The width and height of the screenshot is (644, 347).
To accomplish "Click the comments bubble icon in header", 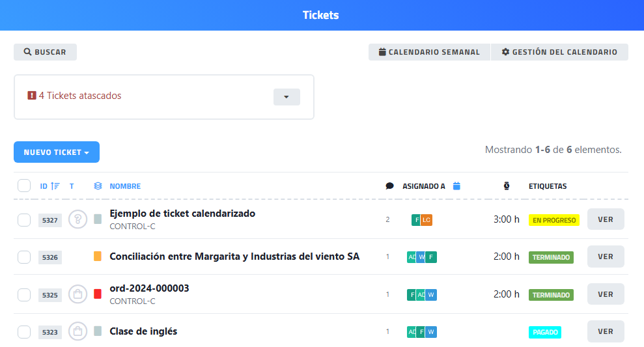I will pos(389,186).
